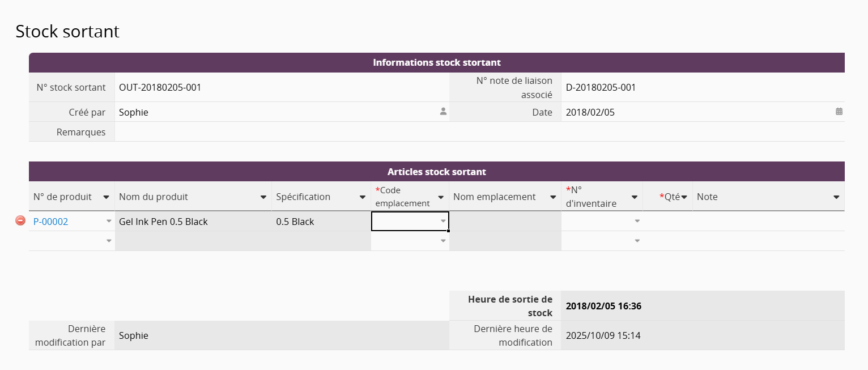
Task: Expand the Spécification column header dropdown arrow
Action: point(363,197)
